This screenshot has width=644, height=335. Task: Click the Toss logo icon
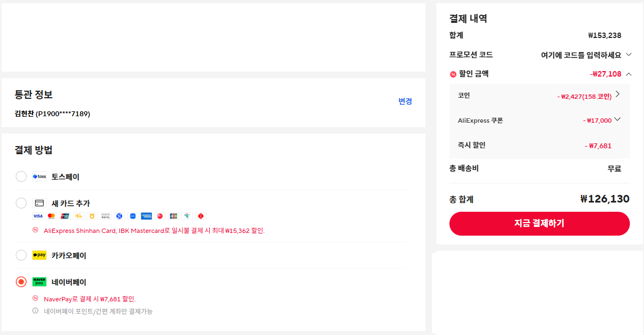[39, 176]
